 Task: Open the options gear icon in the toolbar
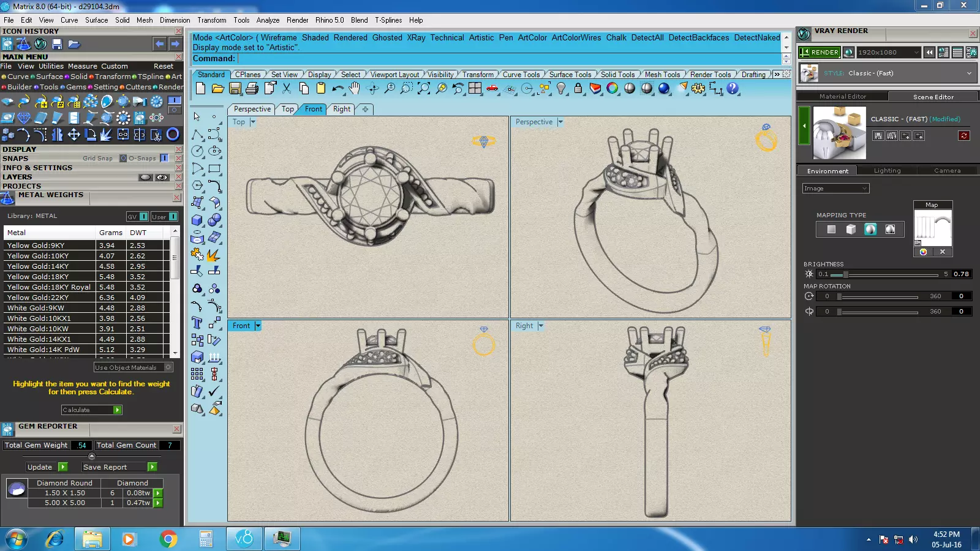click(x=698, y=89)
